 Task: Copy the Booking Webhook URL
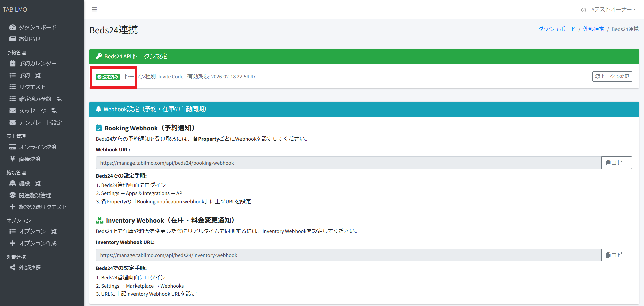616,163
